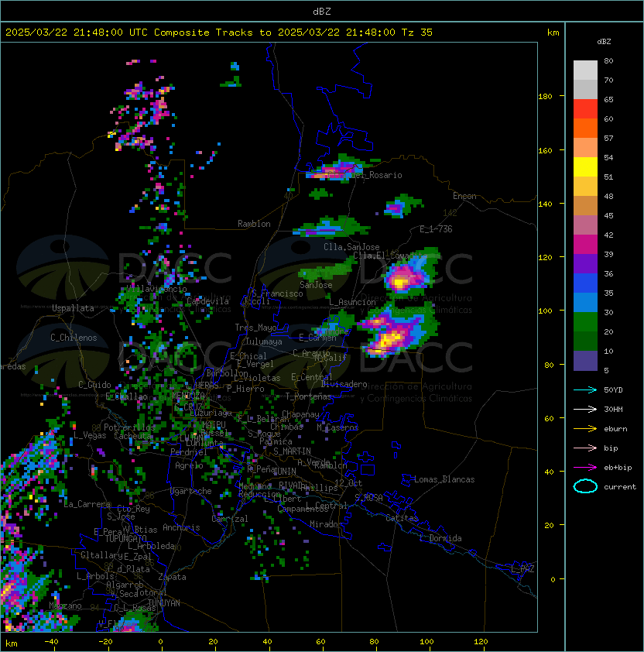Viewport: 644px width, 652px height.
Task: Click the 'Lomas_Blancas' place label
Action: click(x=444, y=479)
